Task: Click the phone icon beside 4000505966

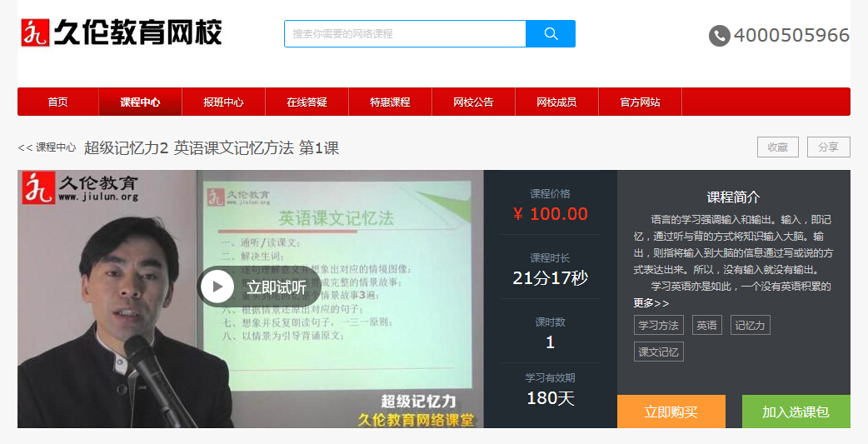Action: tap(719, 36)
